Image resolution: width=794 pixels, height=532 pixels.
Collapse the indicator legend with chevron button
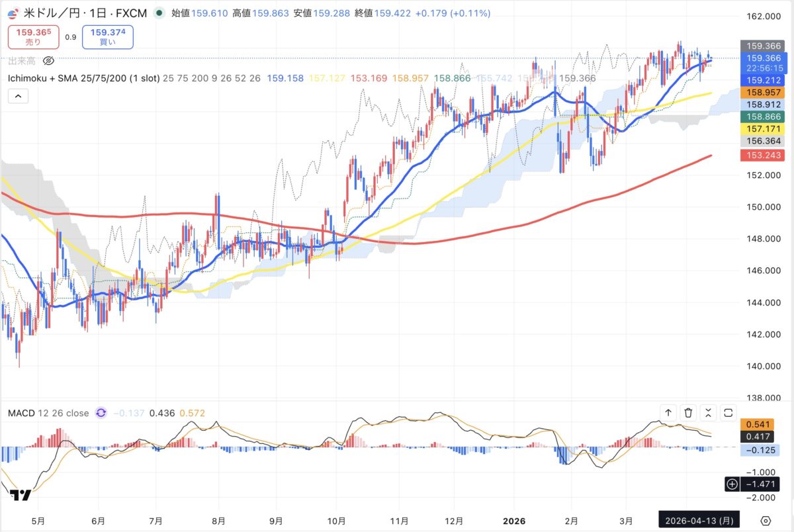point(18,97)
